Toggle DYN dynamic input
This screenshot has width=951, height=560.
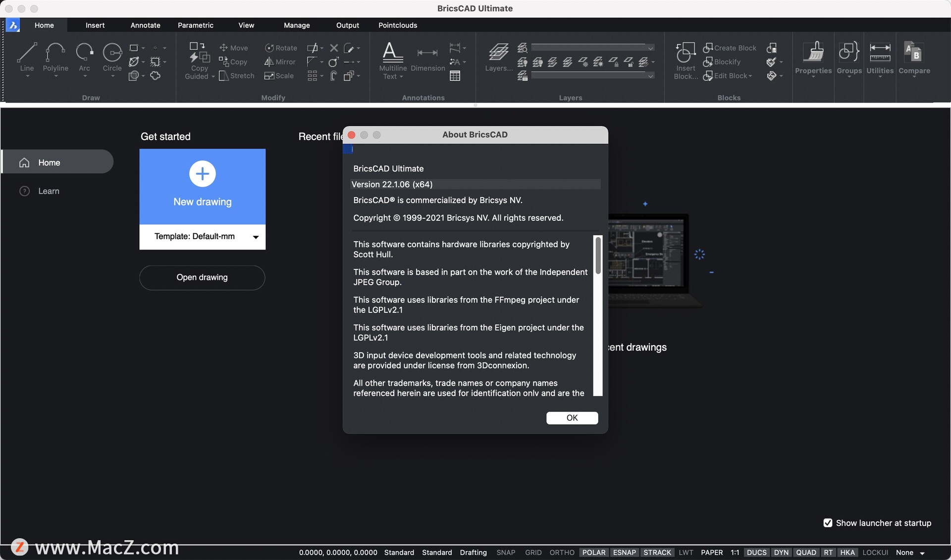coord(781,552)
